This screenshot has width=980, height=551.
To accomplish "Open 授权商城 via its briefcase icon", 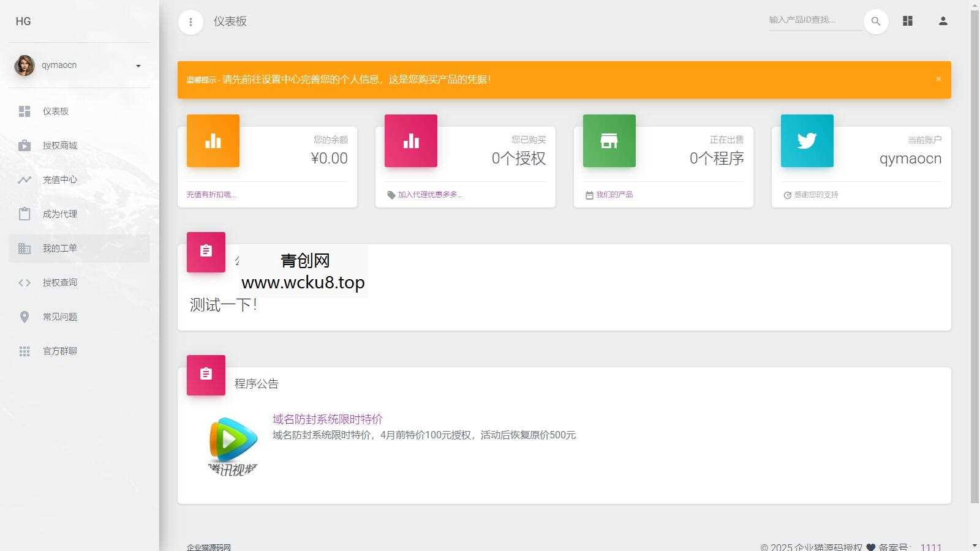I will [x=24, y=146].
